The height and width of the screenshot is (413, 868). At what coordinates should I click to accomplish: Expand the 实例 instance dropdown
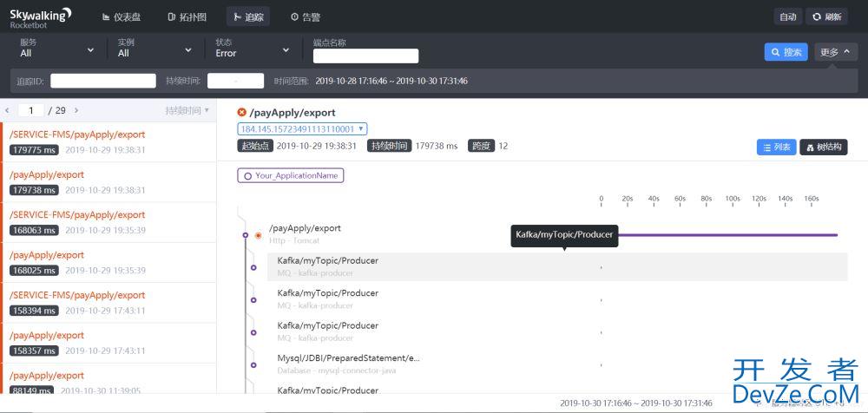tap(155, 49)
